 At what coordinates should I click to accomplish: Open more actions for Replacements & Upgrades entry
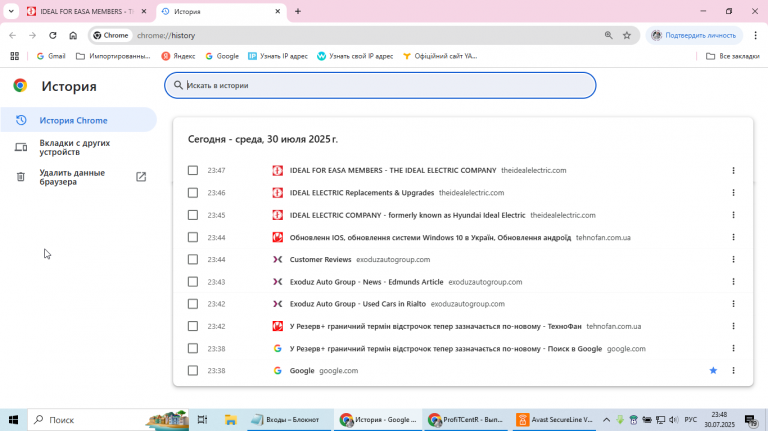tap(733, 192)
